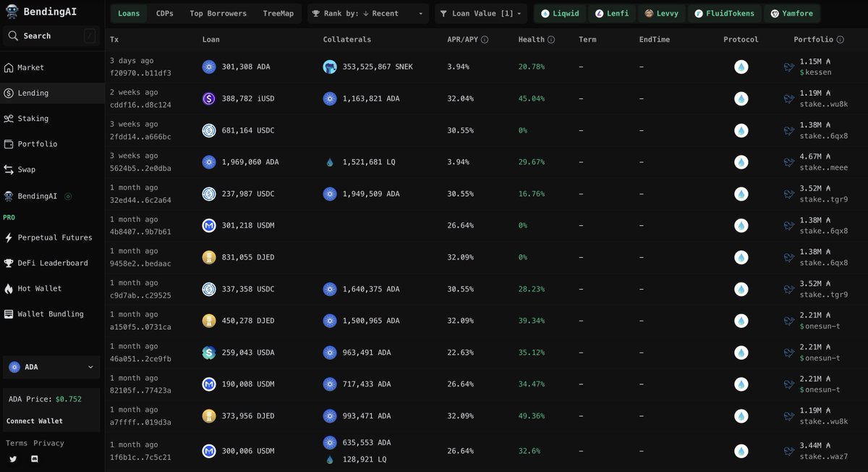This screenshot has width=868, height=472.
Task: Click the 373,956 DJED token icon
Action: (209, 416)
